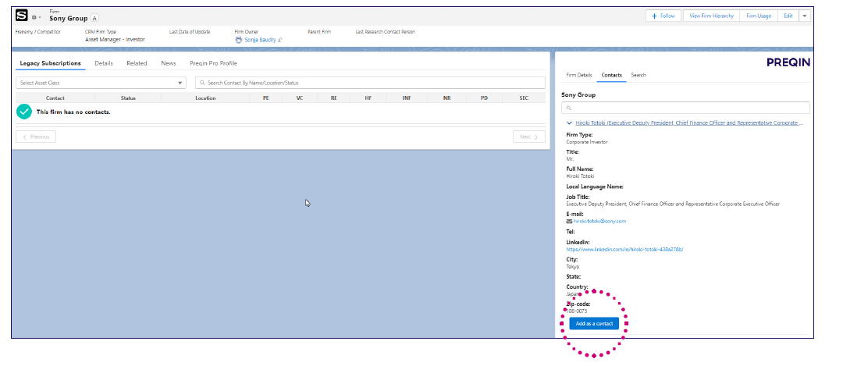Switch to Legacy Subscriptions tab
The height and width of the screenshot is (373, 868).
pyautogui.click(x=51, y=63)
